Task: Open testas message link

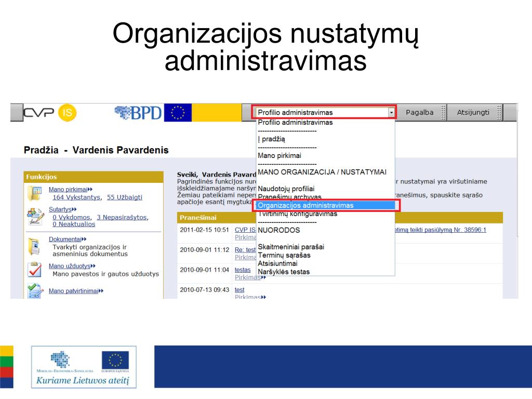Action: 243,270
